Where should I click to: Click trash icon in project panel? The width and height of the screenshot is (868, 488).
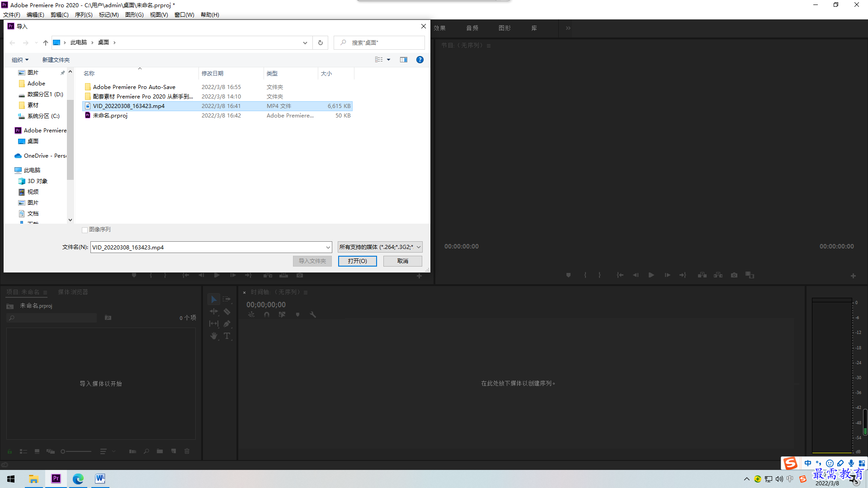coord(187,451)
